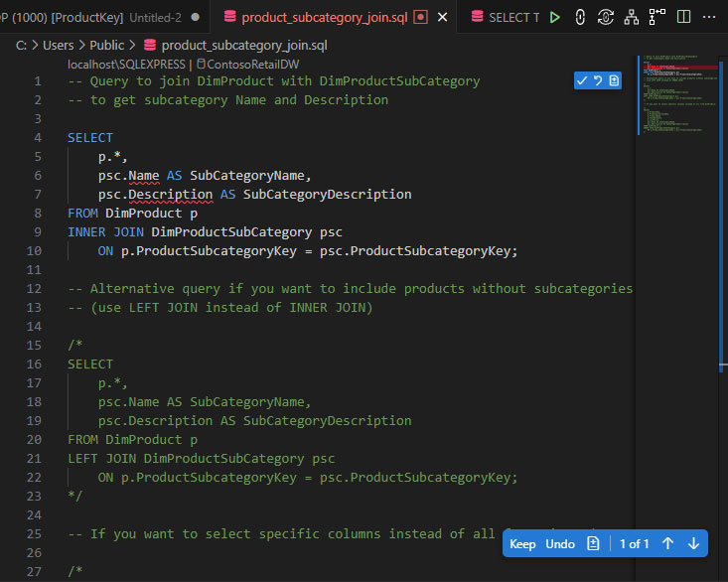Go to previous change with up arrow
The width and height of the screenshot is (728, 582).
[x=667, y=543]
